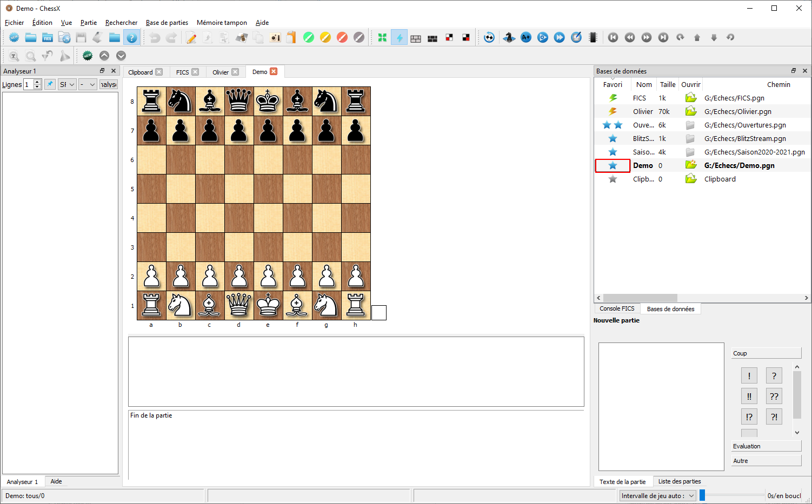Click the camera snapshot icon in toolbar
The image size is (812, 504).
pyautogui.click(x=275, y=38)
